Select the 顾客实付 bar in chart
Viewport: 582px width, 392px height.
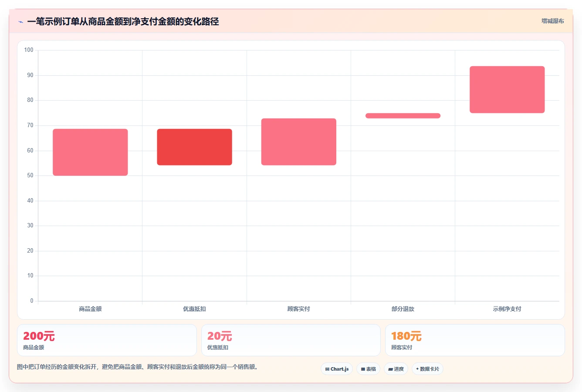[x=299, y=142]
